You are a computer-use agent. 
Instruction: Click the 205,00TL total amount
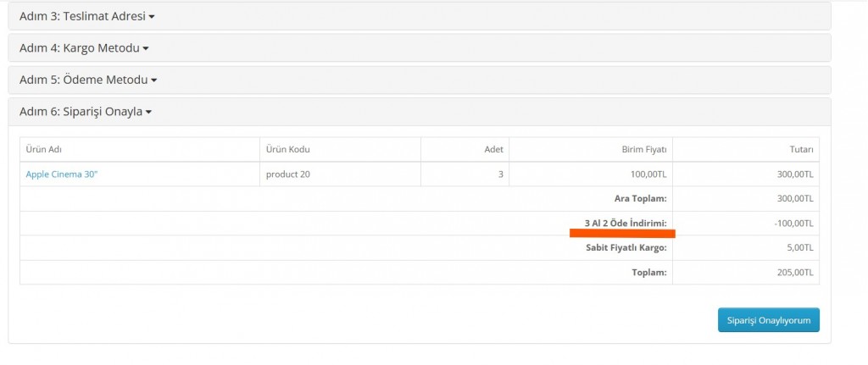tap(795, 273)
